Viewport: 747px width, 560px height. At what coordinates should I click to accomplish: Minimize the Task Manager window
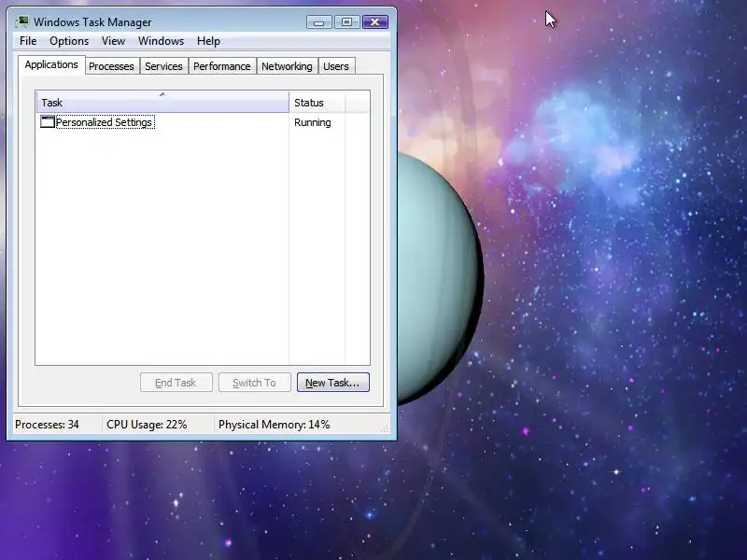pyautogui.click(x=319, y=21)
